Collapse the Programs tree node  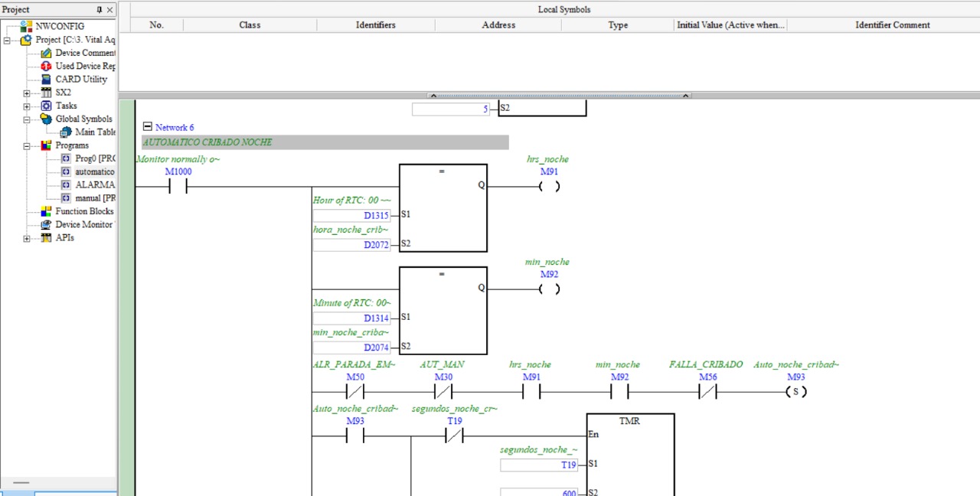pyautogui.click(x=27, y=145)
